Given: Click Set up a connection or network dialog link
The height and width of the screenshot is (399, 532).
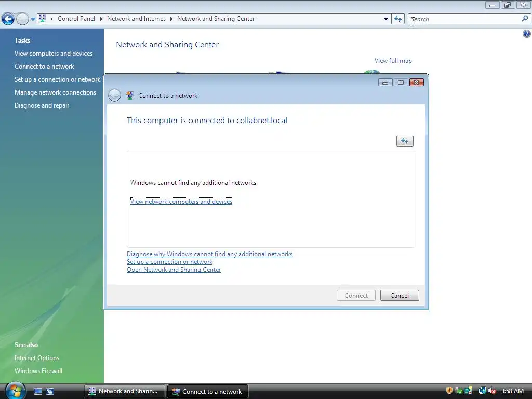Looking at the screenshot, I should pyautogui.click(x=170, y=262).
